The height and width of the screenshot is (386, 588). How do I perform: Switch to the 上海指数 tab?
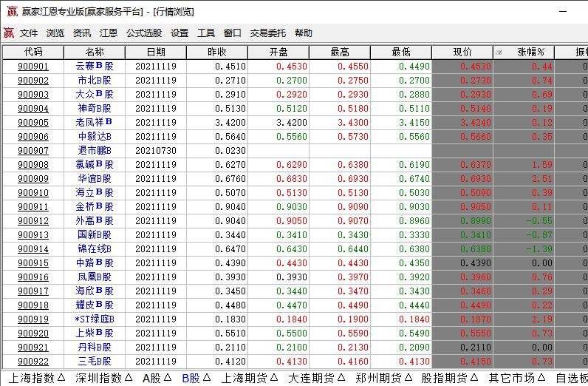click(x=37, y=378)
